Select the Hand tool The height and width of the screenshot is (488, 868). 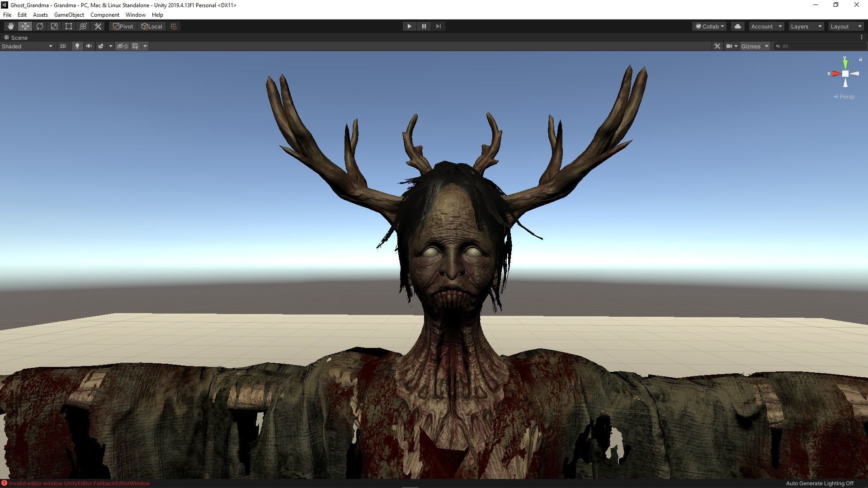coord(10,26)
